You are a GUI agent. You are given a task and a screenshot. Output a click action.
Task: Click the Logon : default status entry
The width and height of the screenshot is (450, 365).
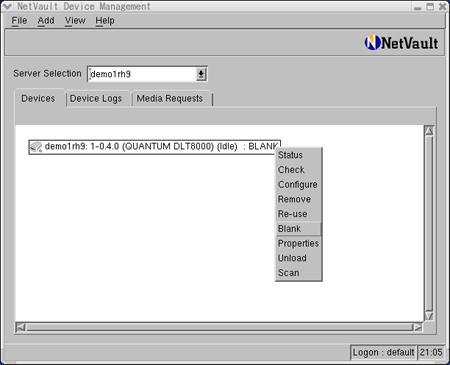click(x=383, y=352)
